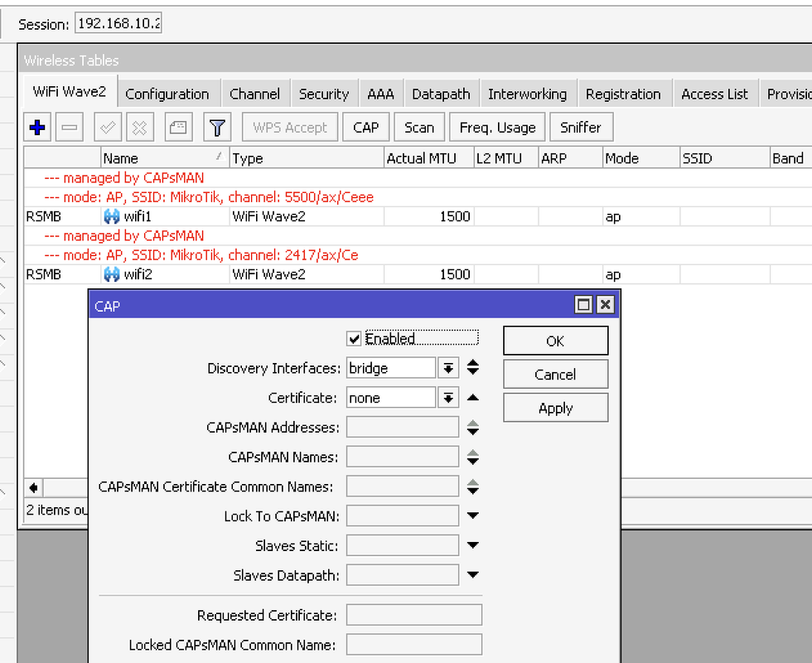Click CAPsMAN Addresses add/remove arrows
The image size is (812, 663).
click(x=472, y=428)
